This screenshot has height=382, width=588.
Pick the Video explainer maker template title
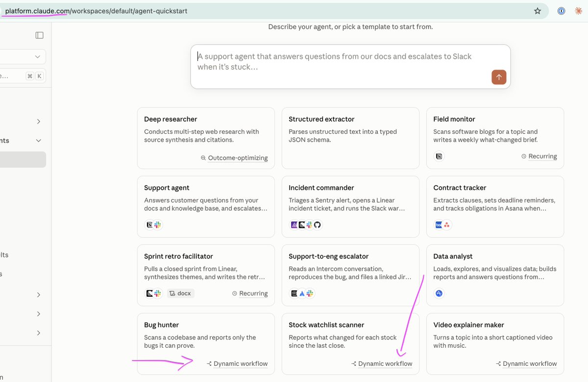coord(469,325)
